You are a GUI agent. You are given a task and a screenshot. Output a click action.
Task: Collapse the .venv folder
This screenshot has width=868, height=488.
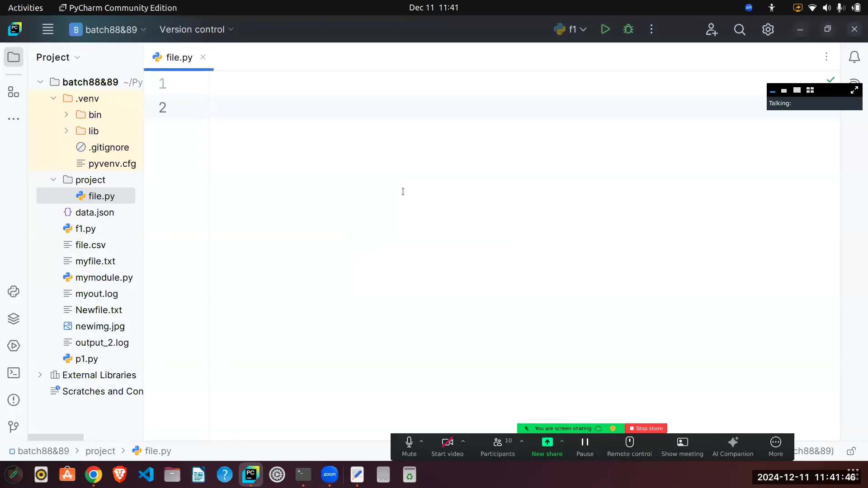pyautogui.click(x=53, y=98)
